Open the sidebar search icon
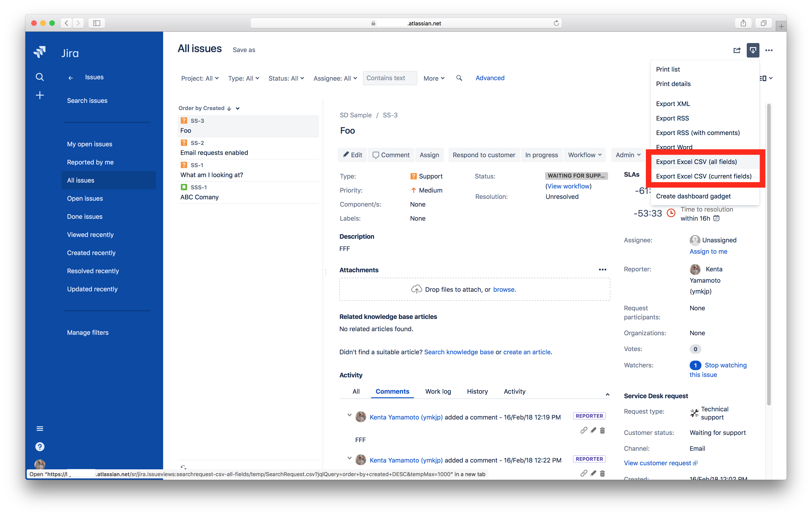 (x=39, y=77)
